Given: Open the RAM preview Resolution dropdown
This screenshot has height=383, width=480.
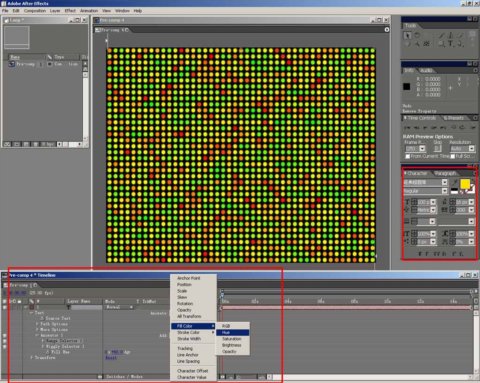Looking at the screenshot, I should (462, 148).
